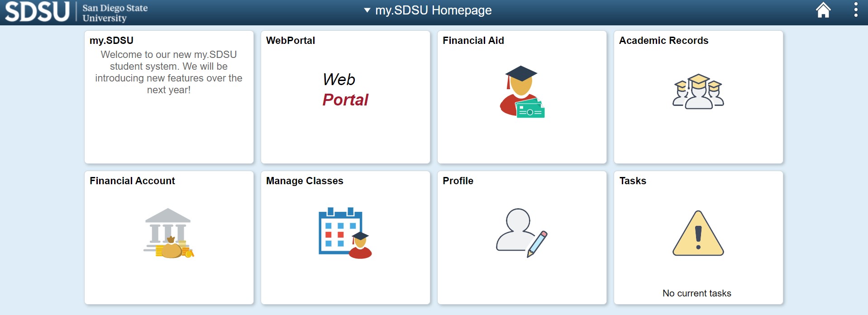868x315 pixels.
Task: Expand the my.SDSU Homepage dropdown arrow
Action: pyautogui.click(x=367, y=10)
